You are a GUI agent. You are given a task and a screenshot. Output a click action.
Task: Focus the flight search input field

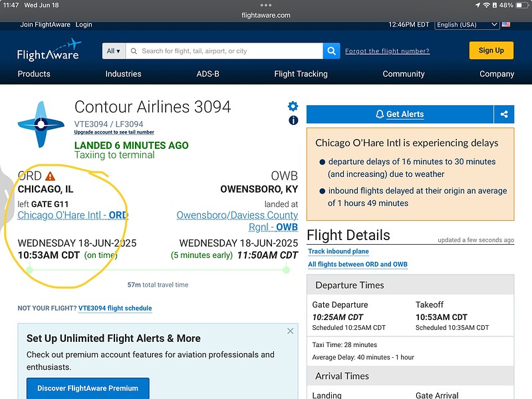tap(224, 51)
